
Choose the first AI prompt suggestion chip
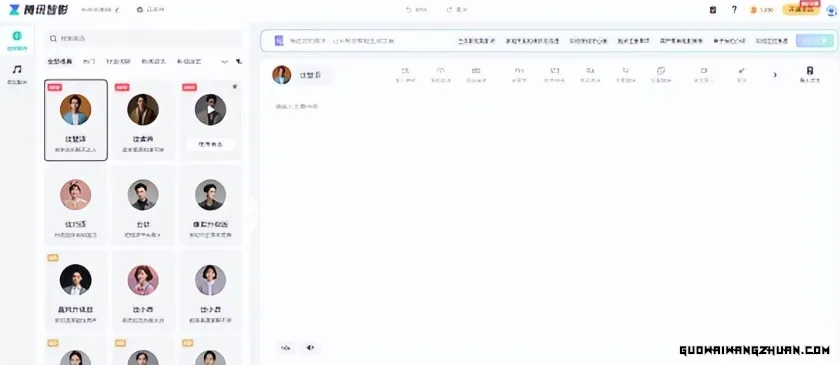[x=476, y=41]
